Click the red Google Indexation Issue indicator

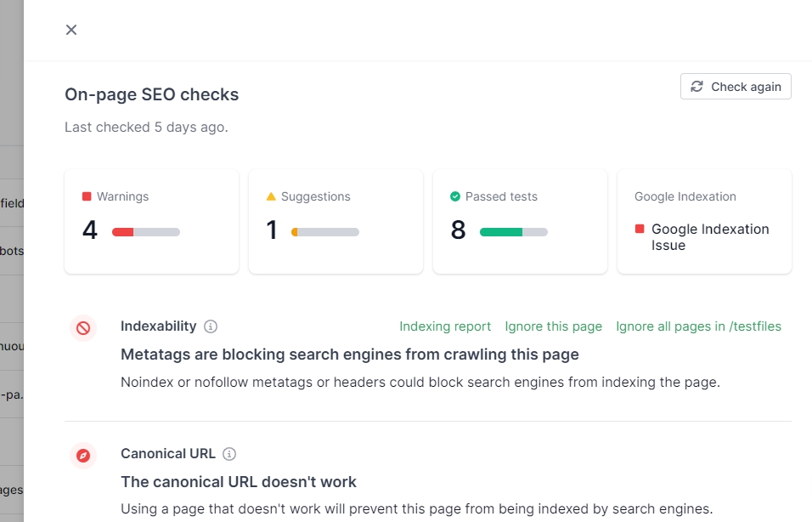pos(640,230)
